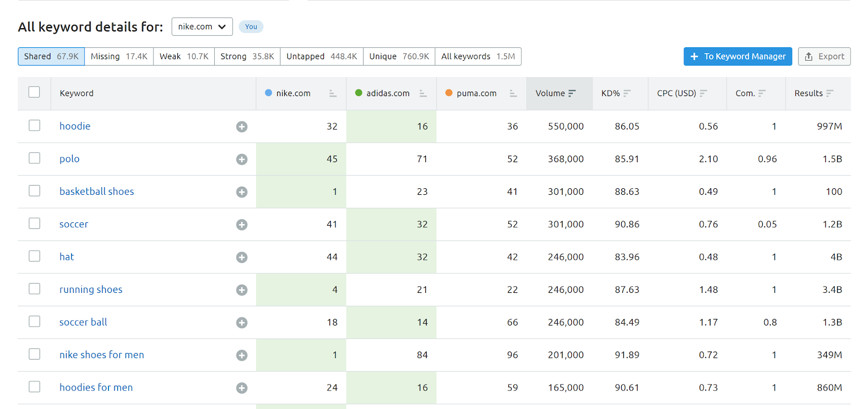Check the hat row checkbox

coord(34,255)
